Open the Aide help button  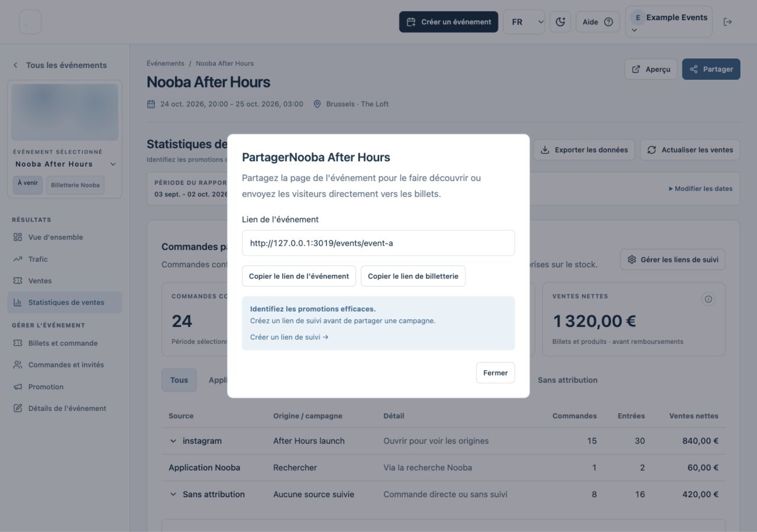pyautogui.click(x=597, y=22)
